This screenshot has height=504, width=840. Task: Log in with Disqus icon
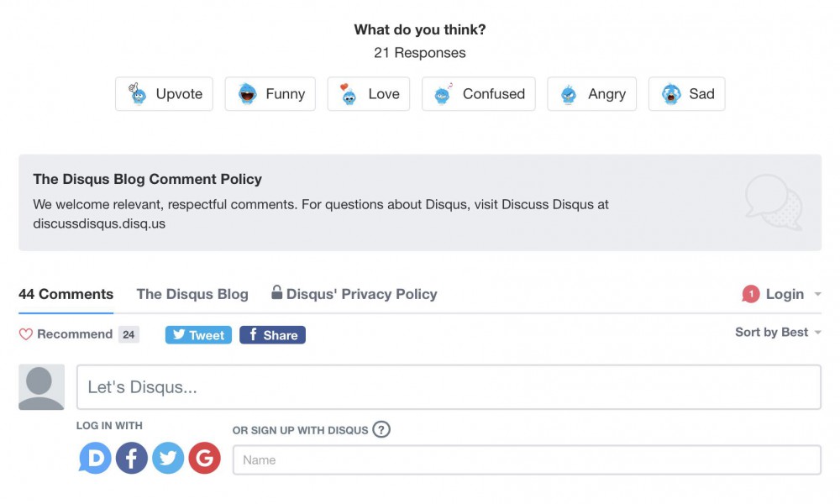tap(95, 458)
